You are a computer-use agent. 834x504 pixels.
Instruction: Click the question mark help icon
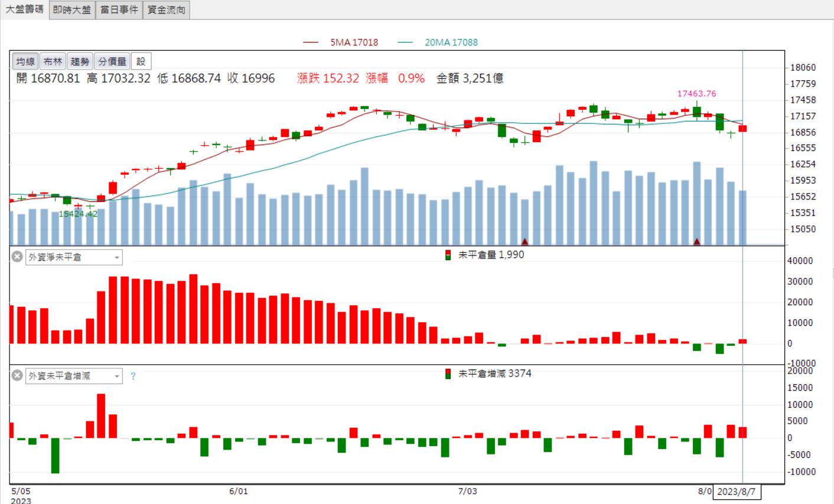tap(133, 376)
